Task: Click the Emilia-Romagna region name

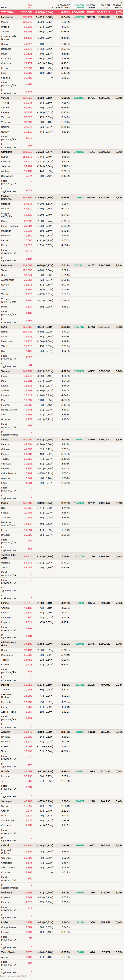Action: tap(6, 197)
